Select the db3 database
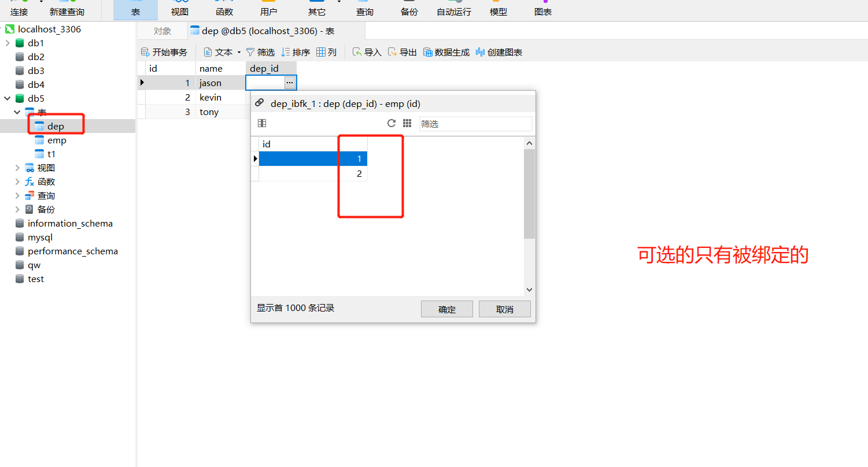Screen dimensions: 868x467 [36, 71]
